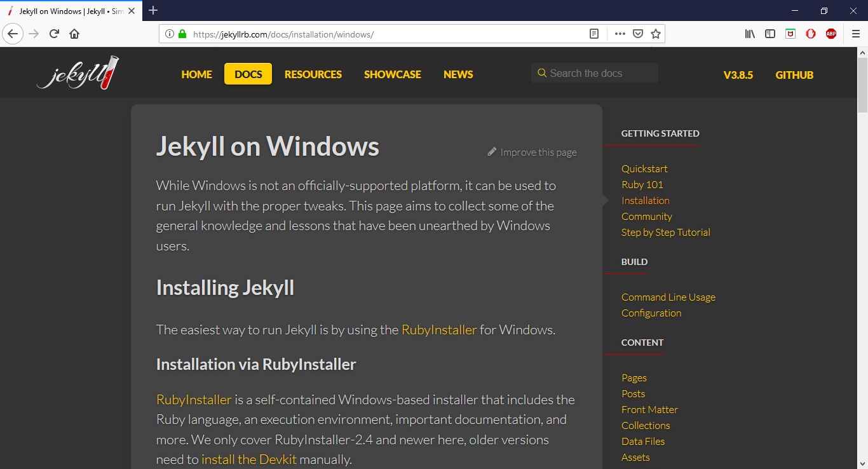Reload the current page
868x469 pixels.
[x=55, y=34]
